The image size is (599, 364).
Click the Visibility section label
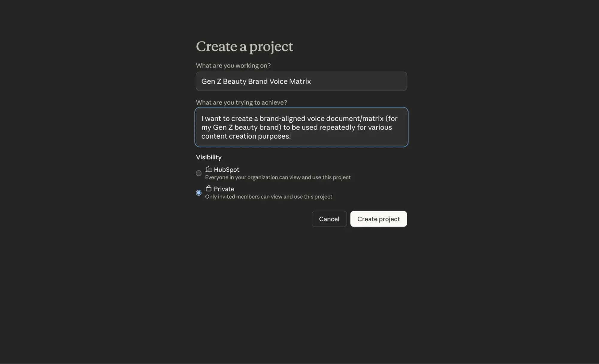point(209,157)
